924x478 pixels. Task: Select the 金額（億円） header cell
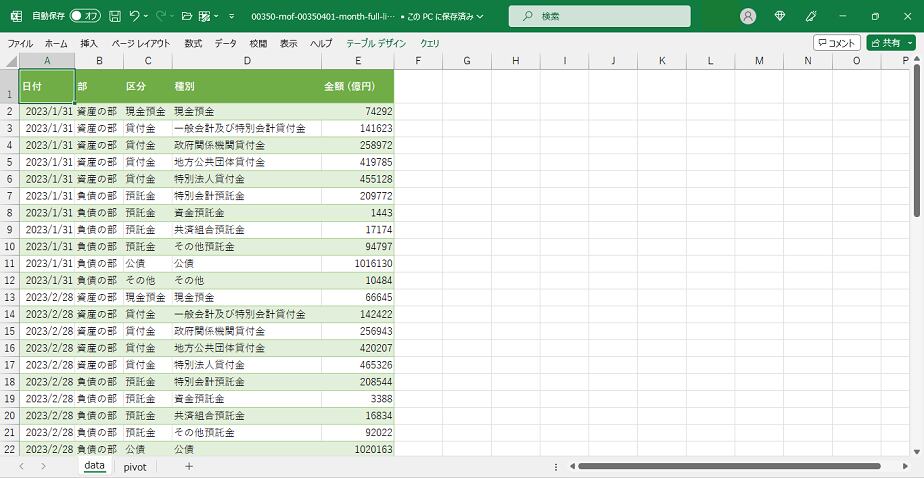pos(357,86)
